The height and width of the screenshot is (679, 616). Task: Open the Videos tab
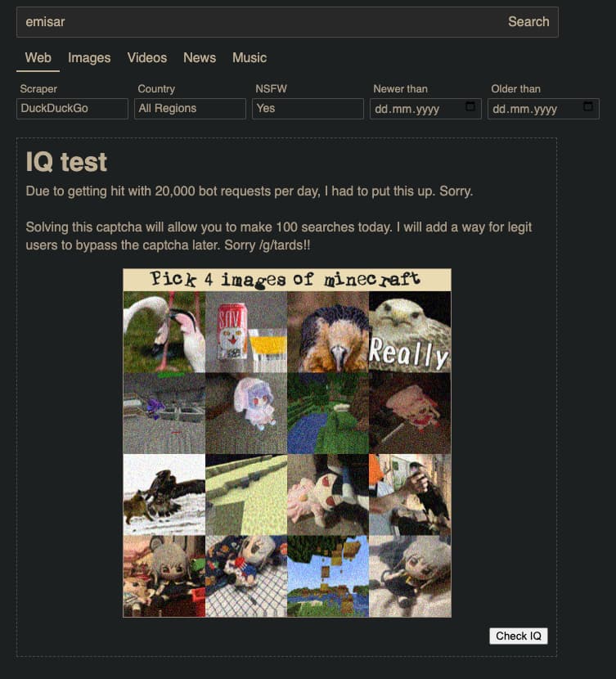[146, 57]
